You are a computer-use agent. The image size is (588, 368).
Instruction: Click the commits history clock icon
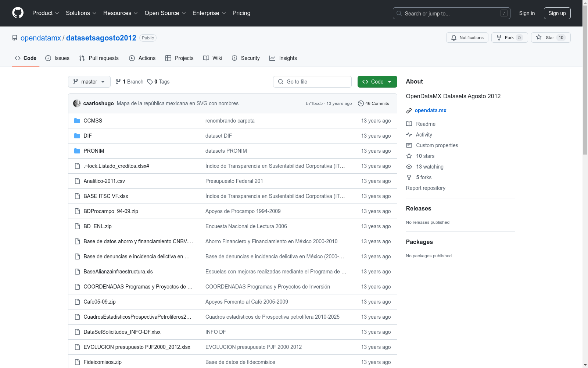pos(361,103)
